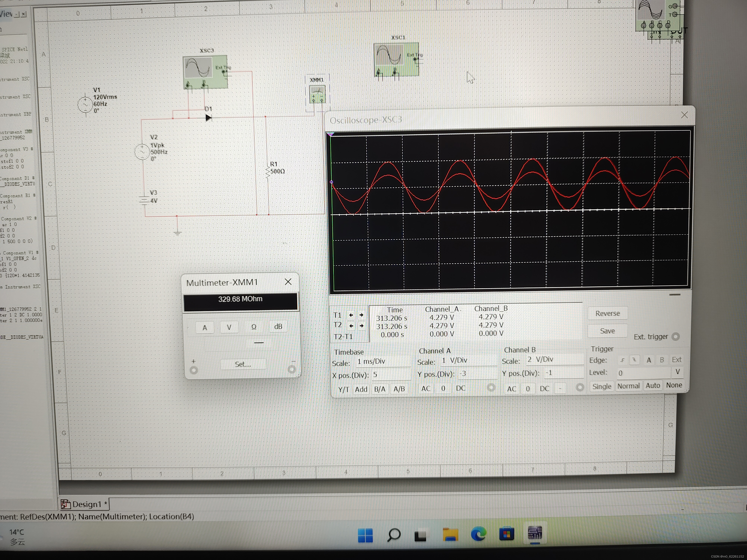Choose falling edge trigger icon
Viewport: 747px width, 560px height.
click(x=635, y=360)
